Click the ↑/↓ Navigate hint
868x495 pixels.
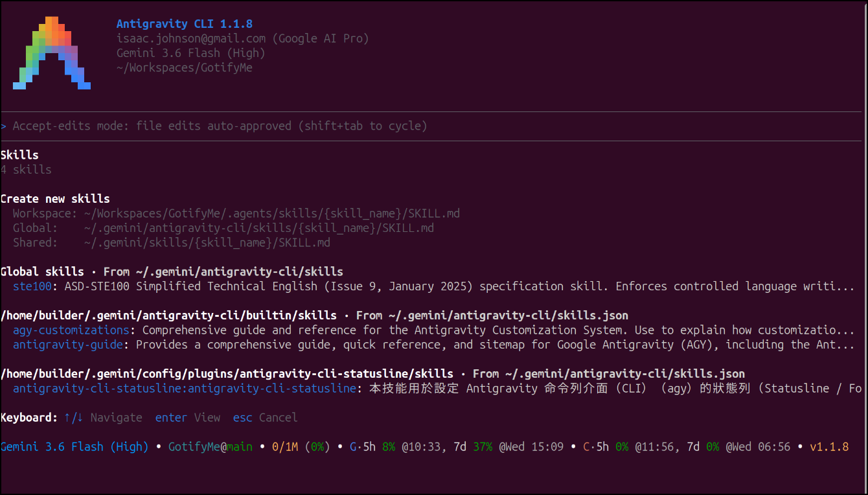click(x=104, y=417)
